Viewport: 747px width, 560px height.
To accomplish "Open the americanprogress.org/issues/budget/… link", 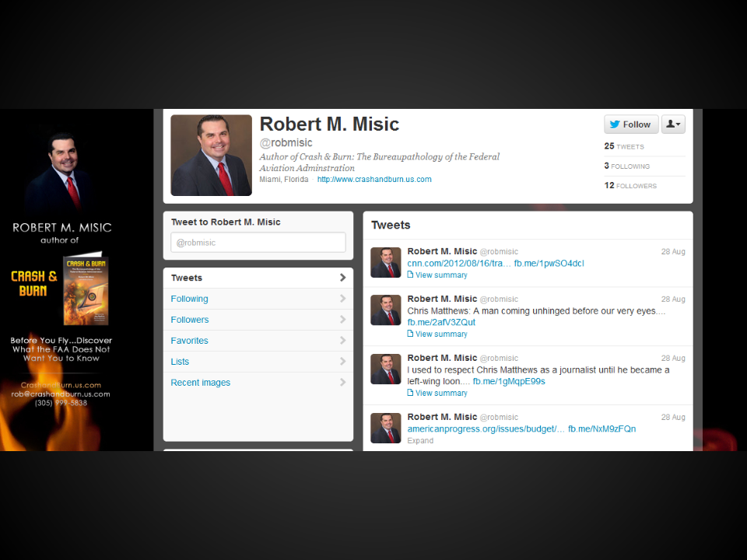I will (486, 429).
